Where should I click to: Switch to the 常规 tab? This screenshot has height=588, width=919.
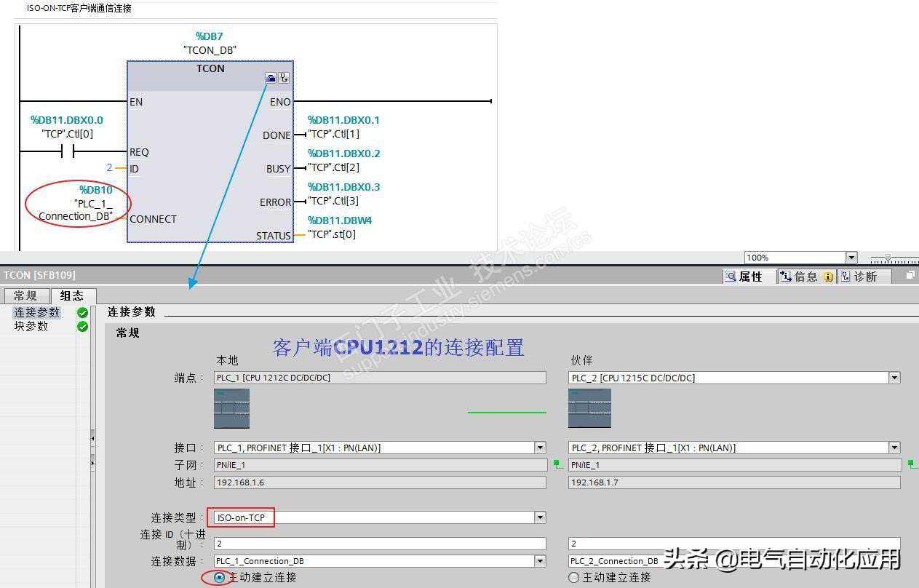point(25,295)
